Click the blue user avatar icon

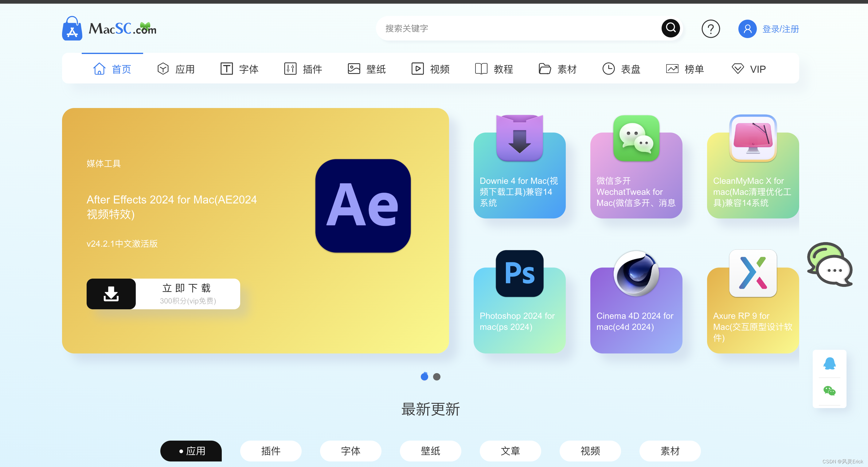(747, 29)
